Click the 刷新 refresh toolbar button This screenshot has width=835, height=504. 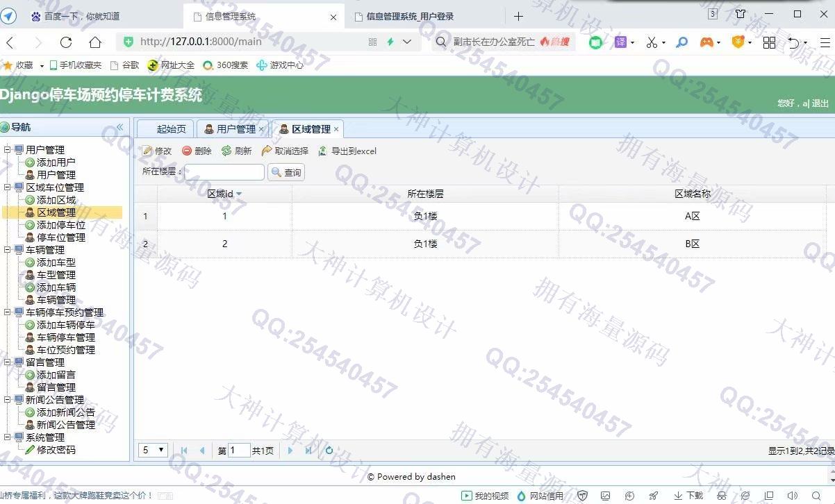pos(236,151)
